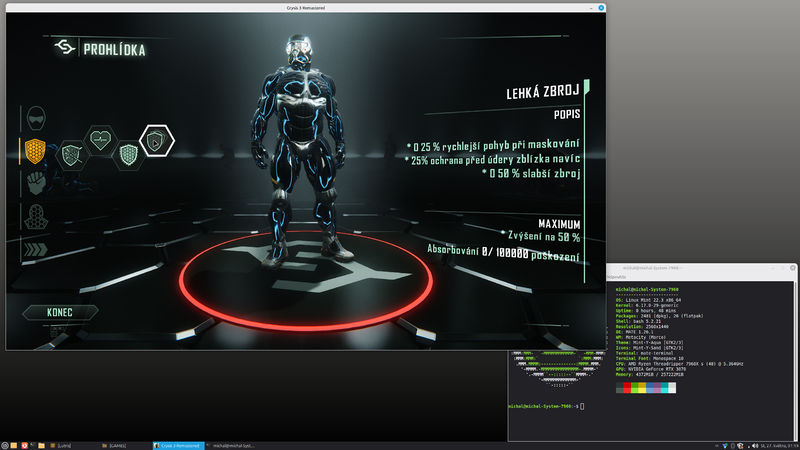The width and height of the screenshot is (800, 450).
Task: Select the triple-chevron speed category icon
Action: [36, 249]
